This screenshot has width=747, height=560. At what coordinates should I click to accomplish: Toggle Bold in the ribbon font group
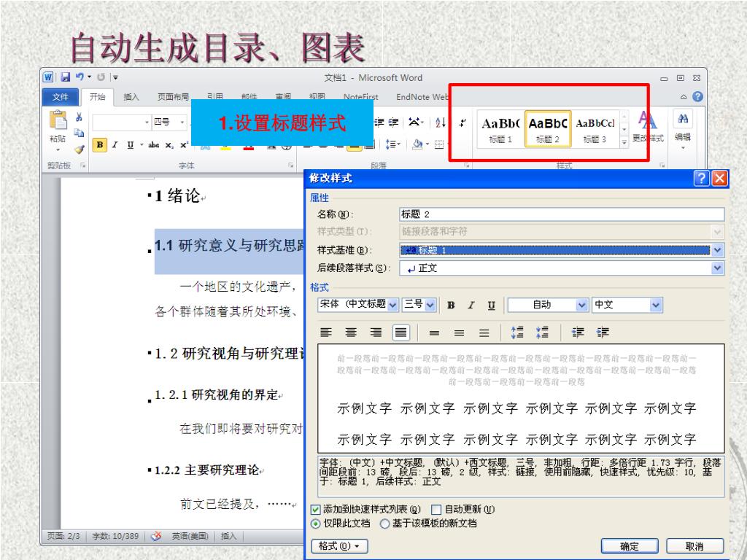[x=99, y=145]
